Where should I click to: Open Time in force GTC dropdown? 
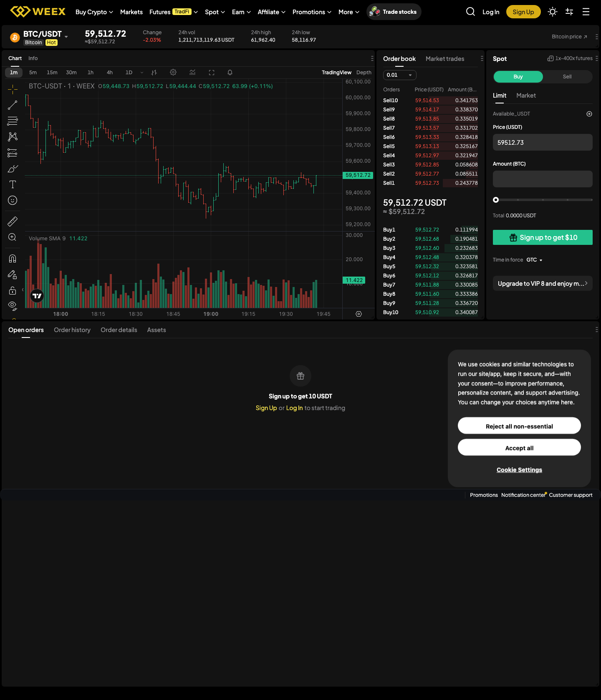534,260
